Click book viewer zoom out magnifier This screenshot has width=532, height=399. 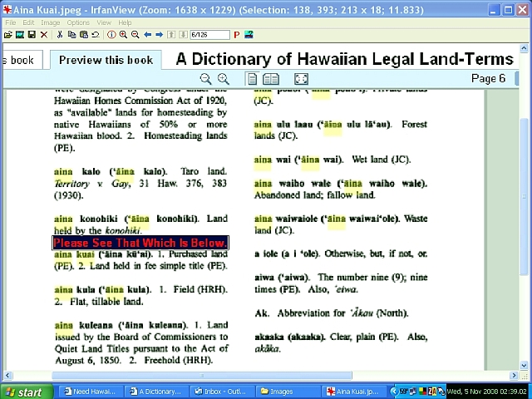click(205, 79)
